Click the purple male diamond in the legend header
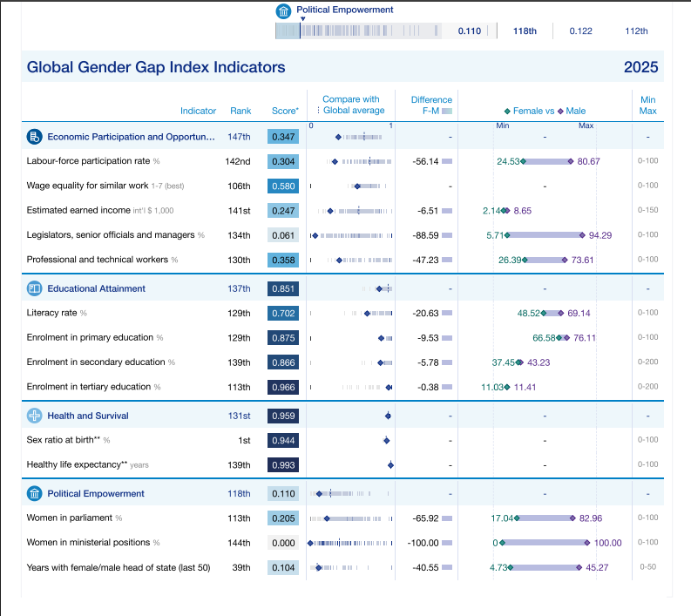 point(560,112)
